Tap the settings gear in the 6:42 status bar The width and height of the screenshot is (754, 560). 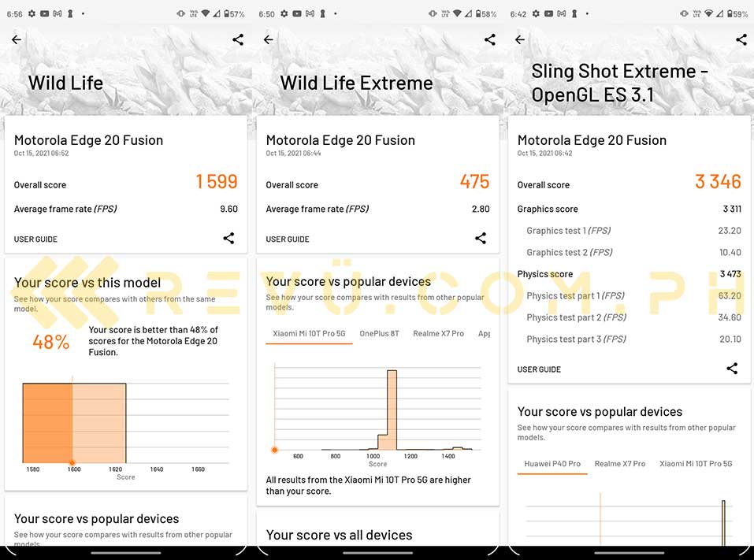pos(536,14)
